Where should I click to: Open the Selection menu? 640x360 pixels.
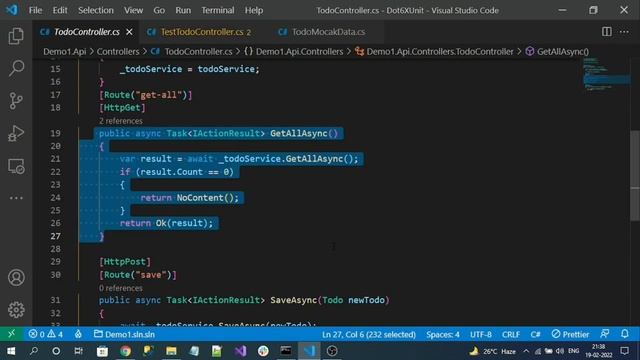coord(96,10)
